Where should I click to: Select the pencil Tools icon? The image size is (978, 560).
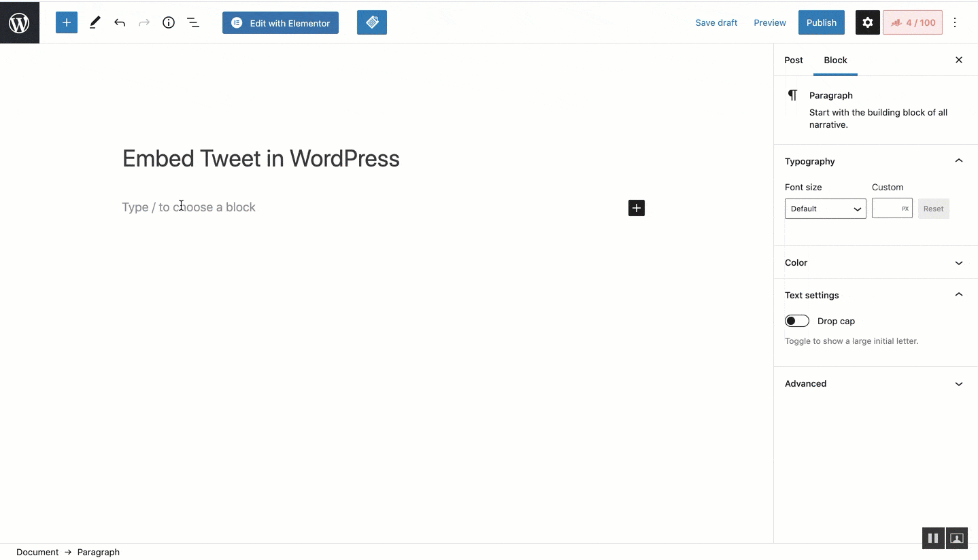click(95, 22)
